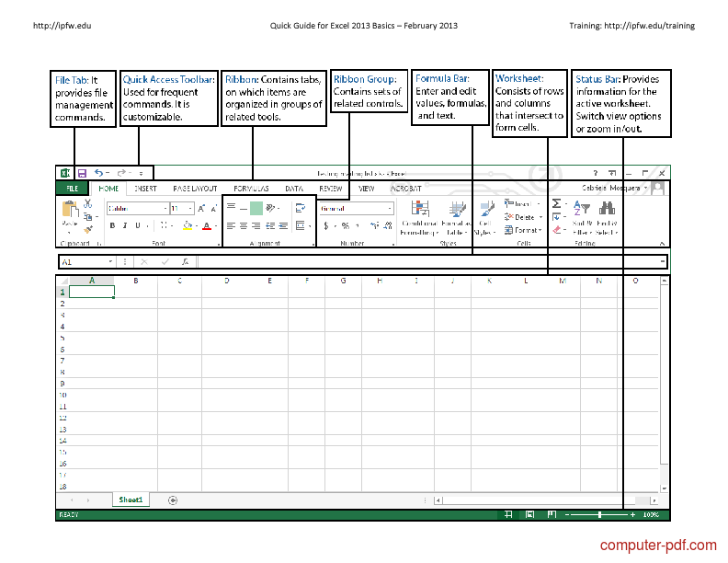This screenshot has height=563, width=728.
Task: Open the FILE tab
Action: click(73, 189)
